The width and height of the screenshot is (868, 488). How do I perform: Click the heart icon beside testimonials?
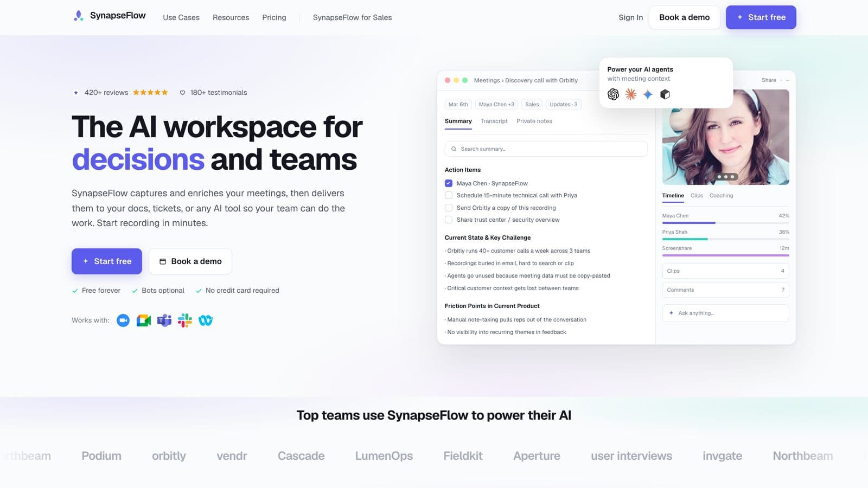pos(183,93)
